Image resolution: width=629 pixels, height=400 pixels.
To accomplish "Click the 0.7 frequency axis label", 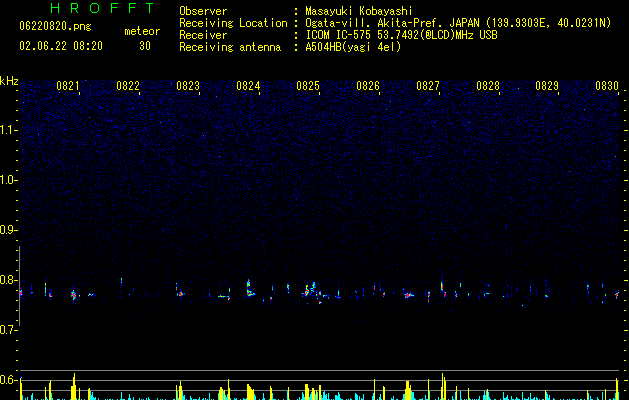I will (x=8, y=330).
